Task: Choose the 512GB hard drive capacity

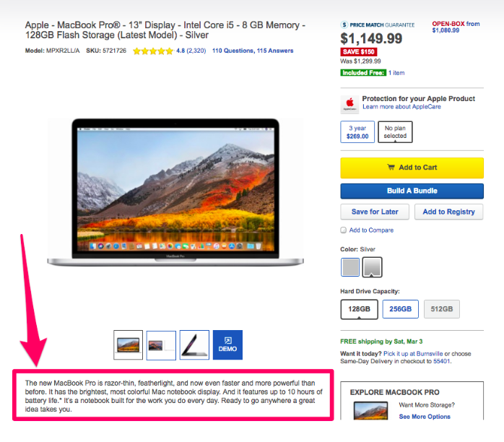Action: pos(442,309)
